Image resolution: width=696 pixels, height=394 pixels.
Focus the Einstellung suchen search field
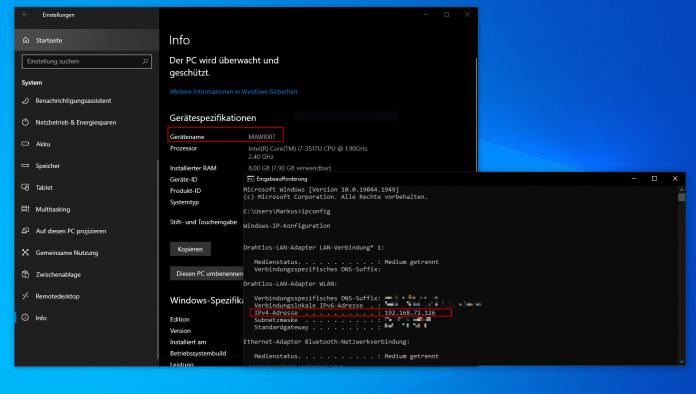(x=87, y=61)
